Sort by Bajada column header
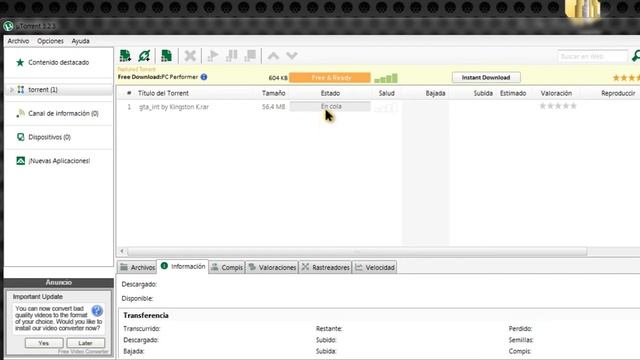Image resolution: width=640 pixels, height=360 pixels. 435,93
